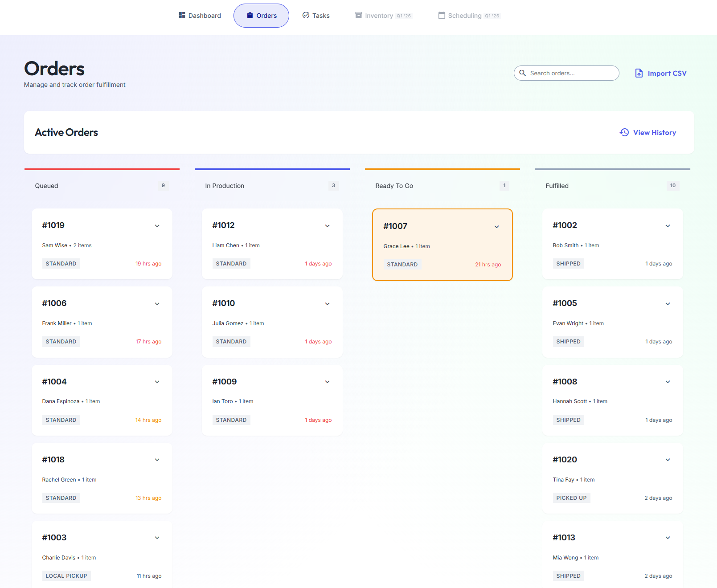Click the Import CSV button
This screenshot has width=717, height=588.
660,73
